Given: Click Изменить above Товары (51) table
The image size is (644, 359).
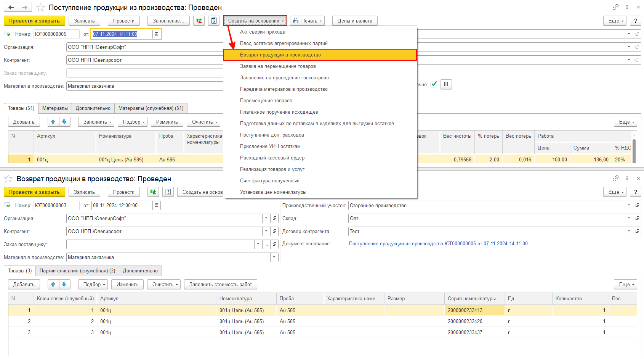Looking at the screenshot, I should (167, 122).
